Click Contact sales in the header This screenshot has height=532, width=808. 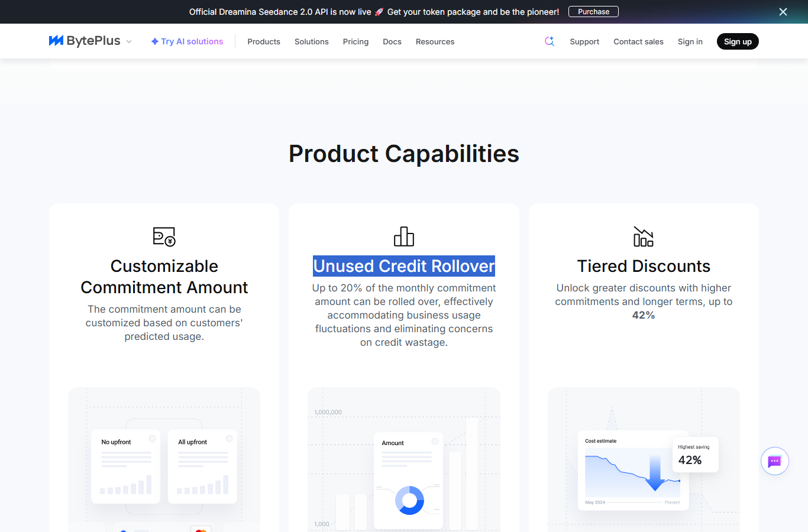[x=638, y=41]
